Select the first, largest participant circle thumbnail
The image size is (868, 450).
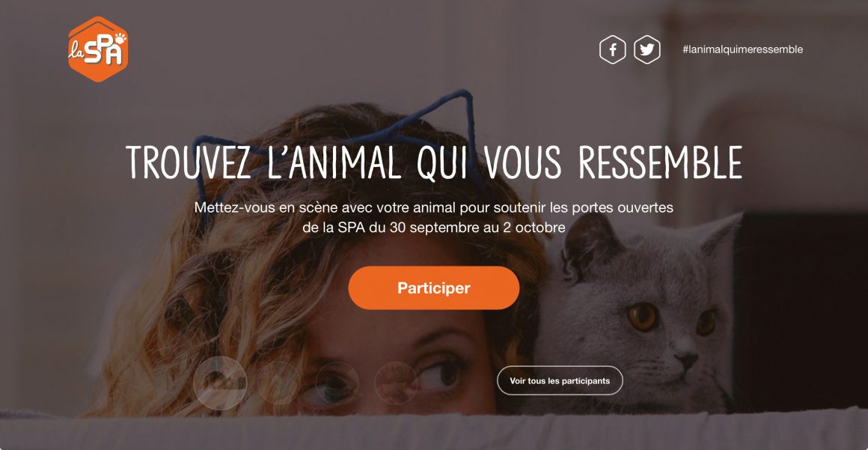click(220, 383)
